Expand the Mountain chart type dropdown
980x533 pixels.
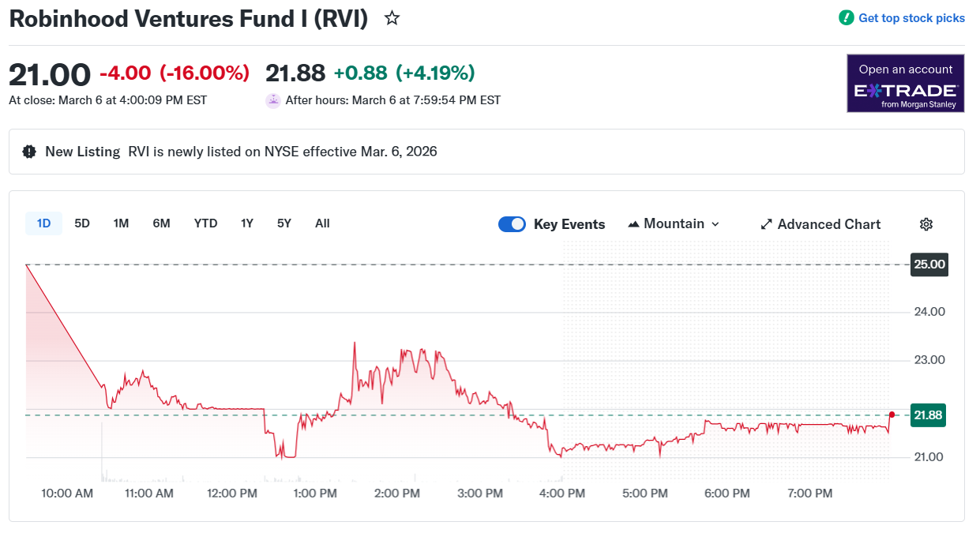[x=674, y=224]
